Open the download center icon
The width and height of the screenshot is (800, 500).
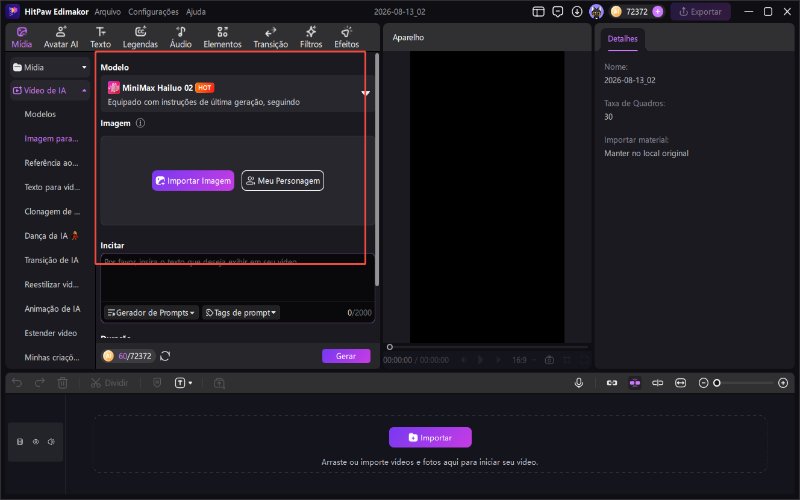pyautogui.click(x=577, y=11)
